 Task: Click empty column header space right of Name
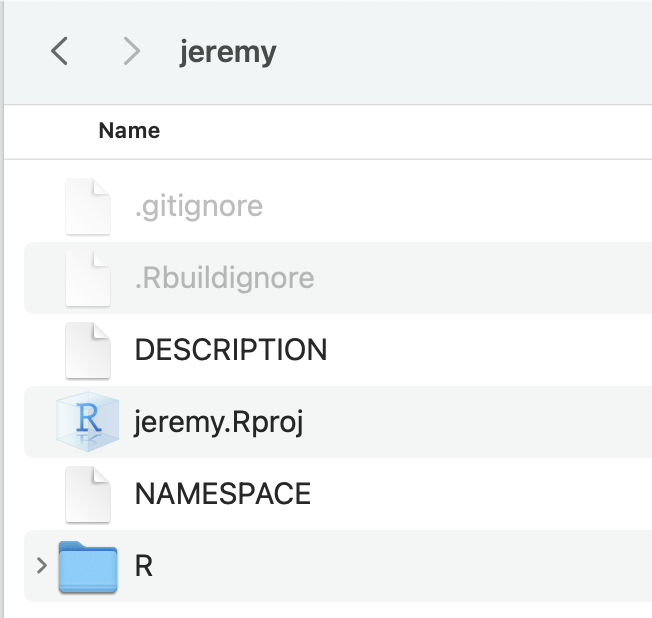(400, 131)
